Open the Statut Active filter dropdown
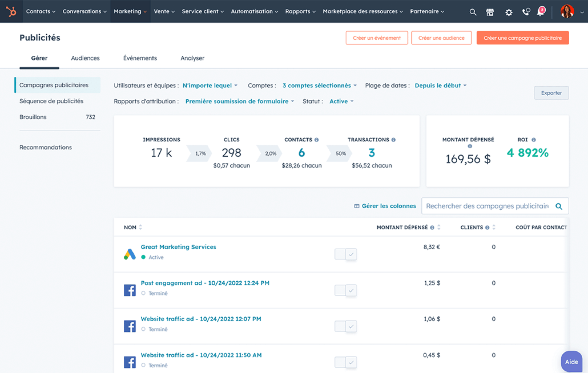588x373 pixels. [341, 101]
